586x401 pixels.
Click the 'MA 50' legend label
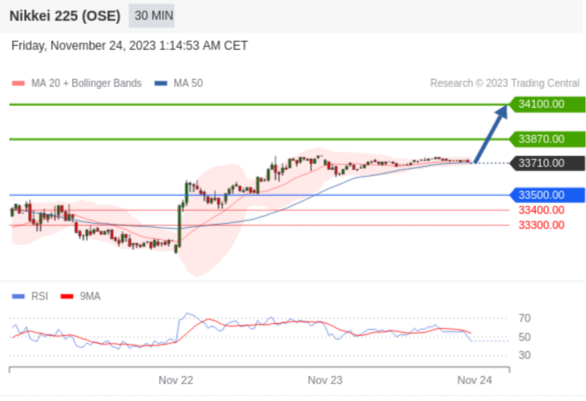[188, 83]
